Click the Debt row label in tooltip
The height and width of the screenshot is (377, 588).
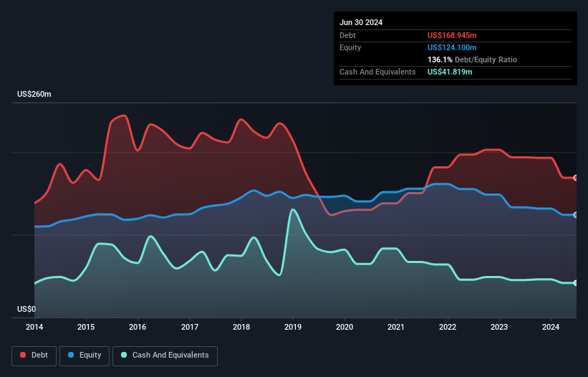tap(347, 35)
